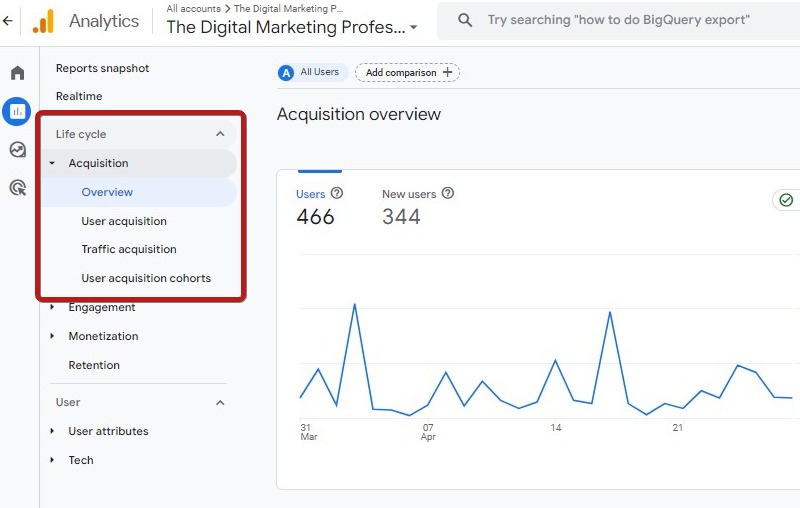Follow the All accounts breadcrumb link
The image size is (800, 508).
[193, 9]
